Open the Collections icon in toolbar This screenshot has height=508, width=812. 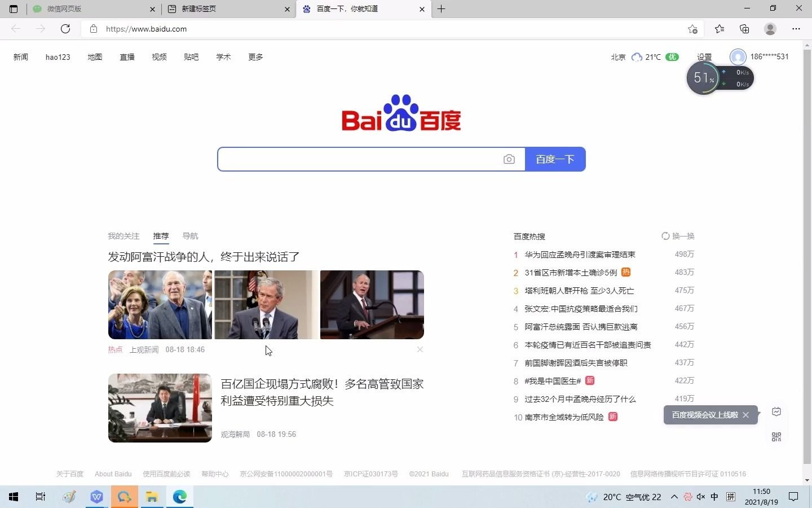(744, 29)
